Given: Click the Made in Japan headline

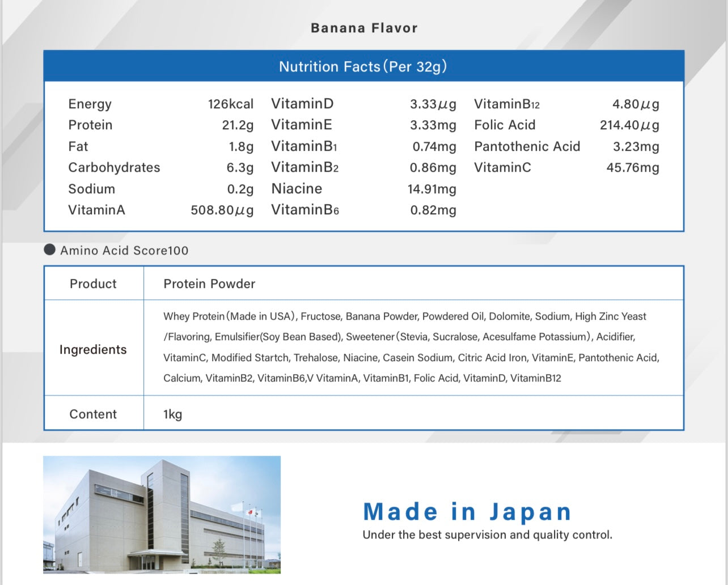Looking at the screenshot, I should 467,512.
